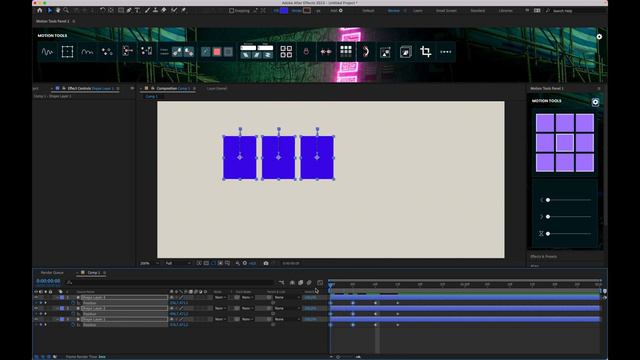
Task: Click the crop icon in Motion Tools toolbar
Action: 426,52
